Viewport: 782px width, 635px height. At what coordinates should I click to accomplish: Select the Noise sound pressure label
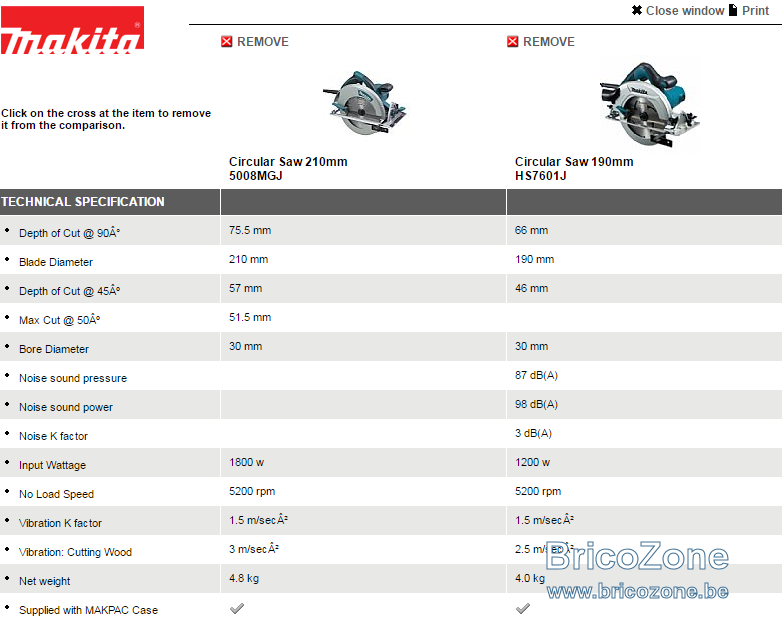click(x=73, y=378)
